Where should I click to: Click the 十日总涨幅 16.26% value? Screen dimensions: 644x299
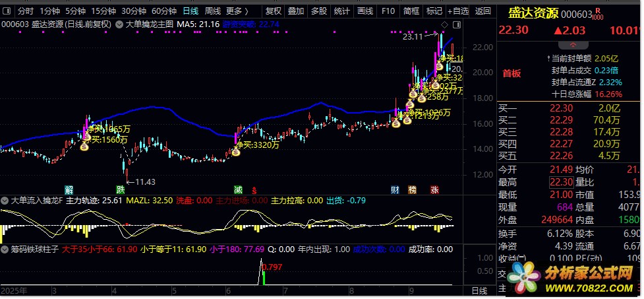point(609,94)
